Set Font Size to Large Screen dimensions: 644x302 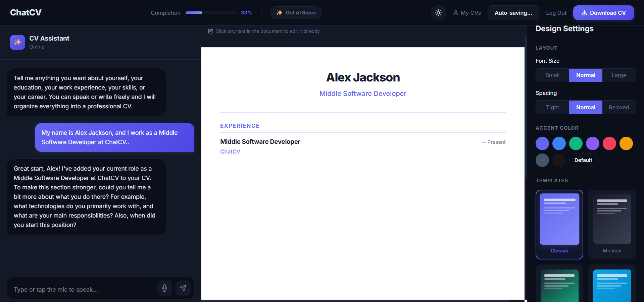click(x=618, y=75)
